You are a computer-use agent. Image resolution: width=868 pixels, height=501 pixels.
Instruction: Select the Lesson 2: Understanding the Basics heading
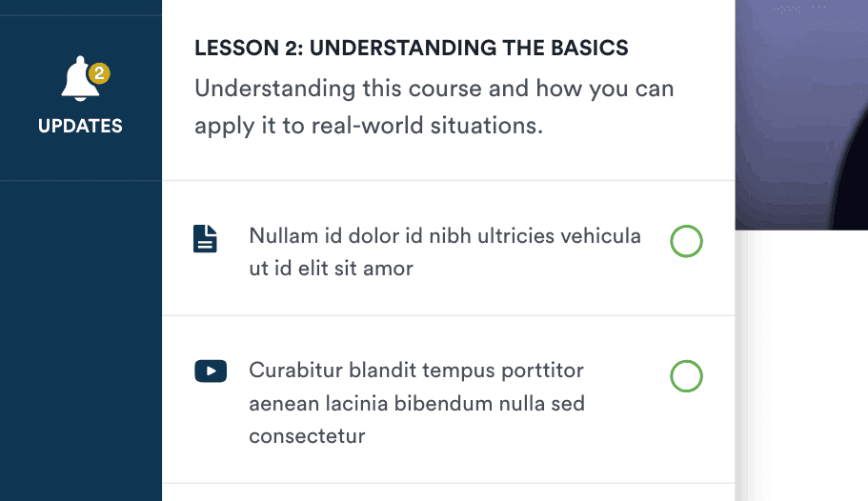click(x=411, y=48)
